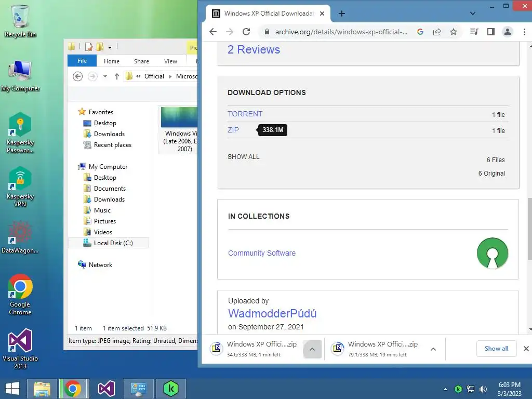Click the ZIP download link
Image resolution: width=532 pixels, height=399 pixels.
pyautogui.click(x=233, y=129)
